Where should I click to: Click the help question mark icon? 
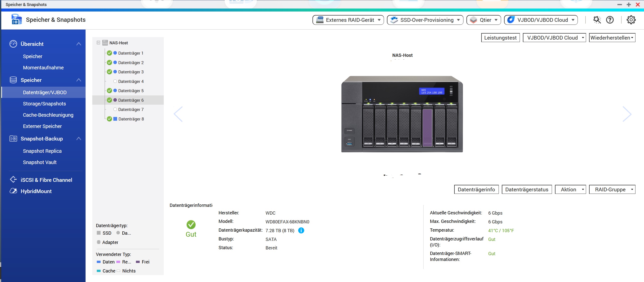pos(610,20)
